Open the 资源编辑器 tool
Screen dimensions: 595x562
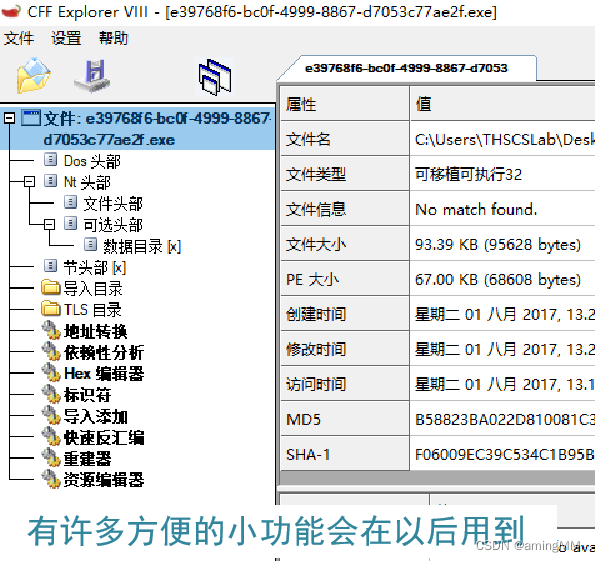(x=104, y=479)
